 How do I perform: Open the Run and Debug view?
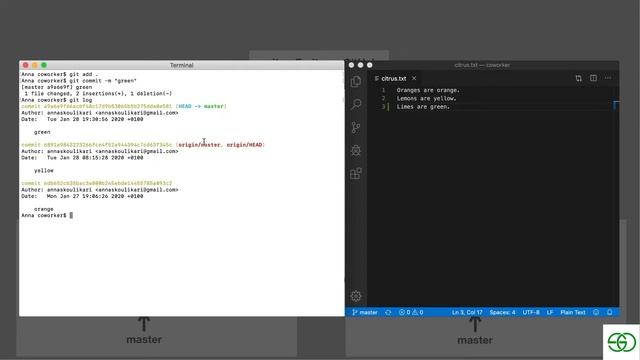[x=356, y=150]
